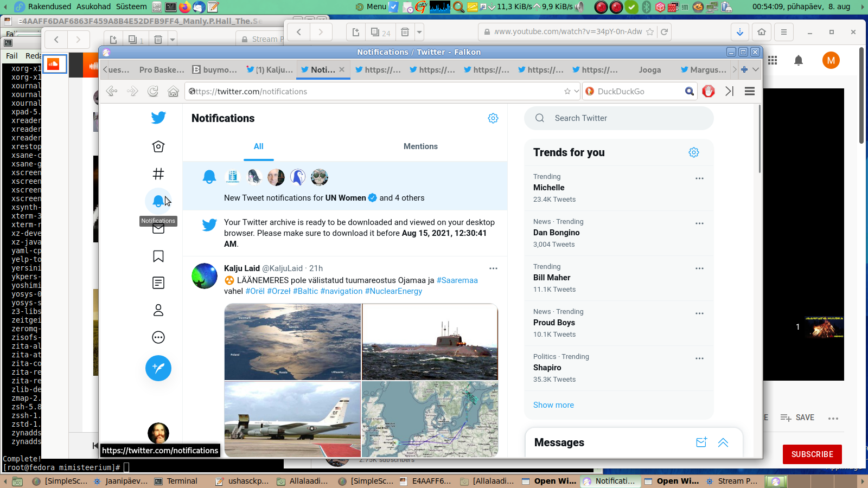Image resolution: width=868 pixels, height=488 pixels.
Task: Open the Rakendused menu in top panel
Action: [50, 7]
